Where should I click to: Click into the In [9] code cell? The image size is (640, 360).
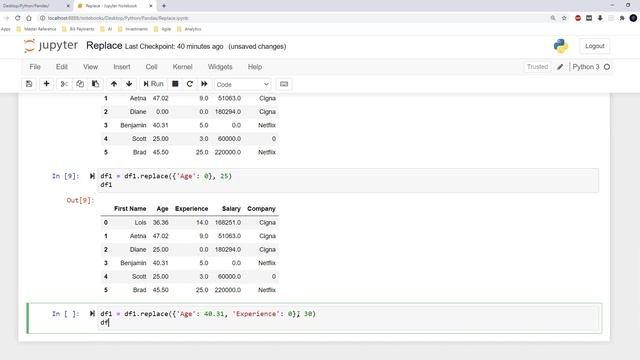coord(348,180)
